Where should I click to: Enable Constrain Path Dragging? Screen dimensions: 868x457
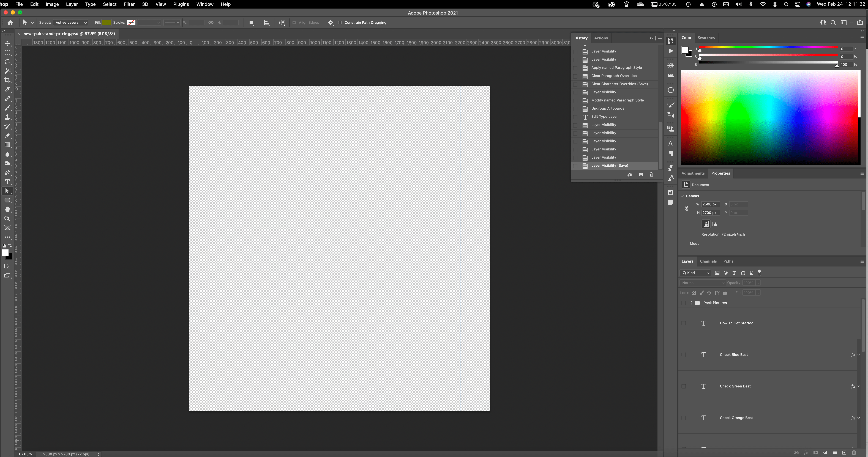click(340, 22)
